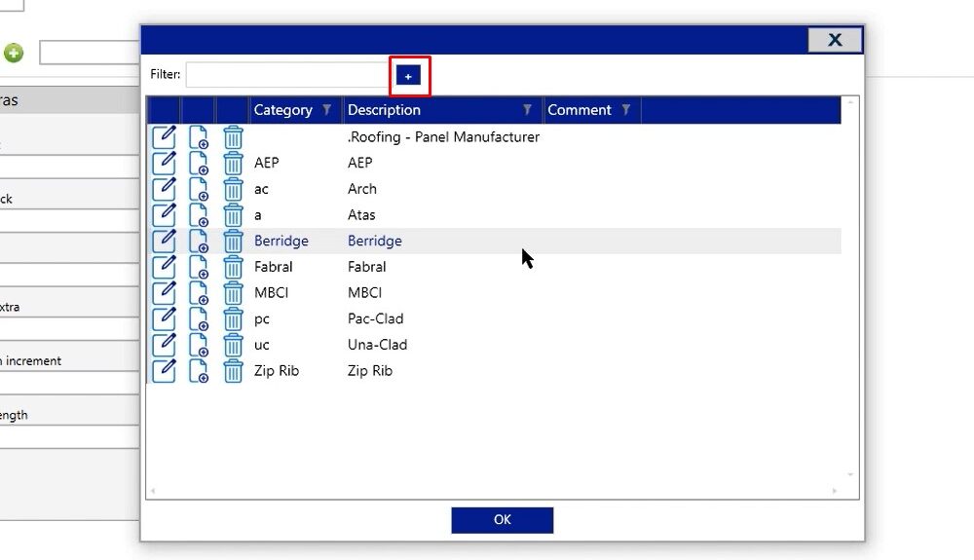Select the 'ac' category cell
Screen dimensions: 974x560
coord(261,189)
